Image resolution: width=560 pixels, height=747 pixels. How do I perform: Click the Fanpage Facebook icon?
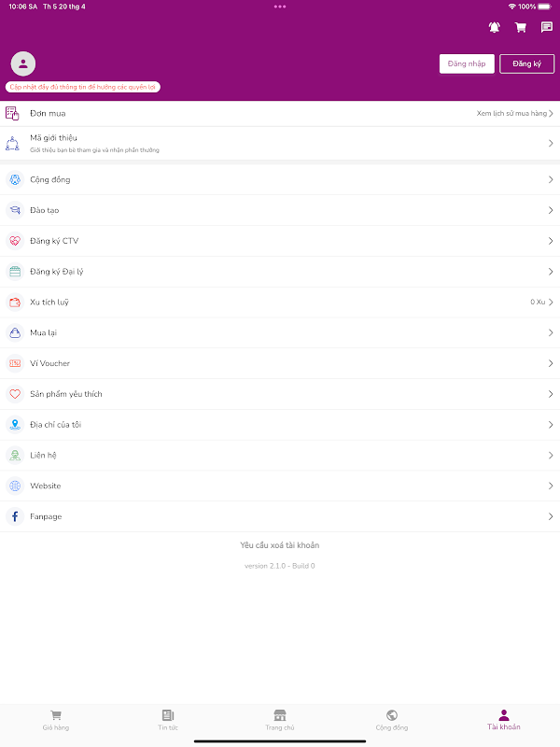[x=15, y=516]
